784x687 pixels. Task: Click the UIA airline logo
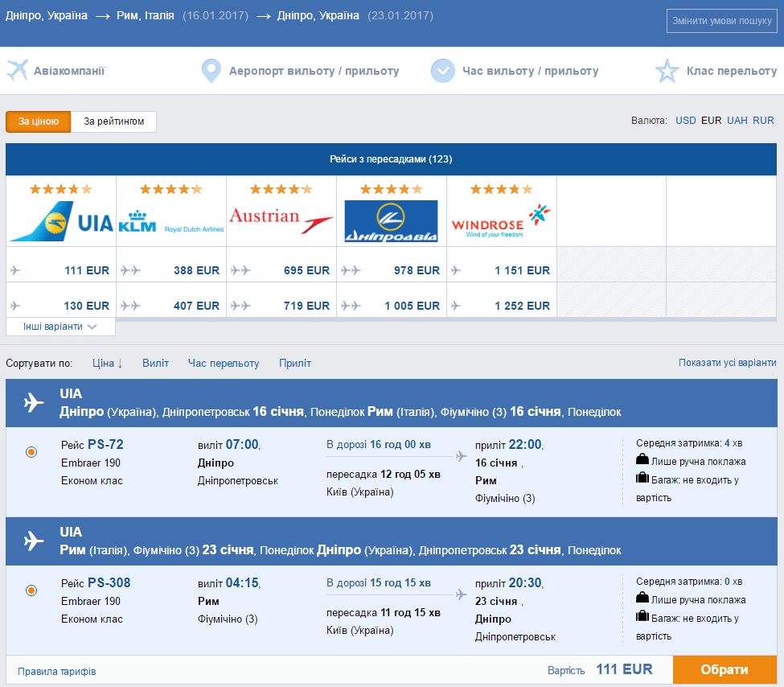61,222
